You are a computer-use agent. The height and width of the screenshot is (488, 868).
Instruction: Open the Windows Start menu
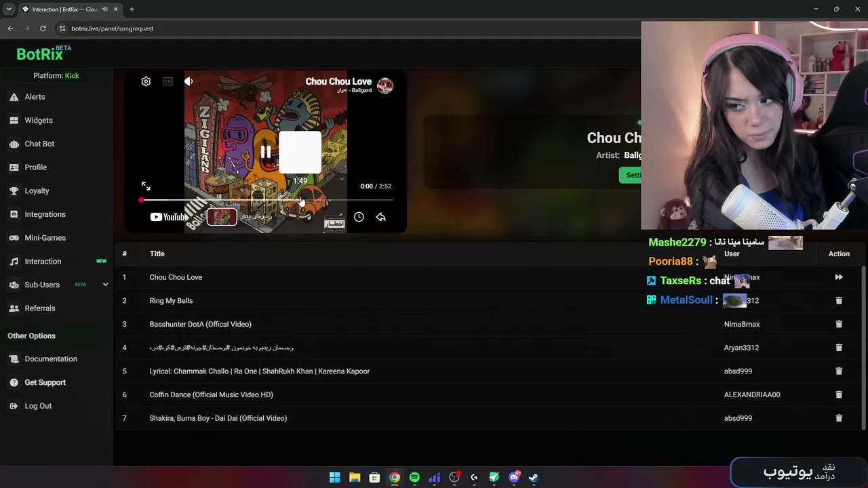[334, 477]
